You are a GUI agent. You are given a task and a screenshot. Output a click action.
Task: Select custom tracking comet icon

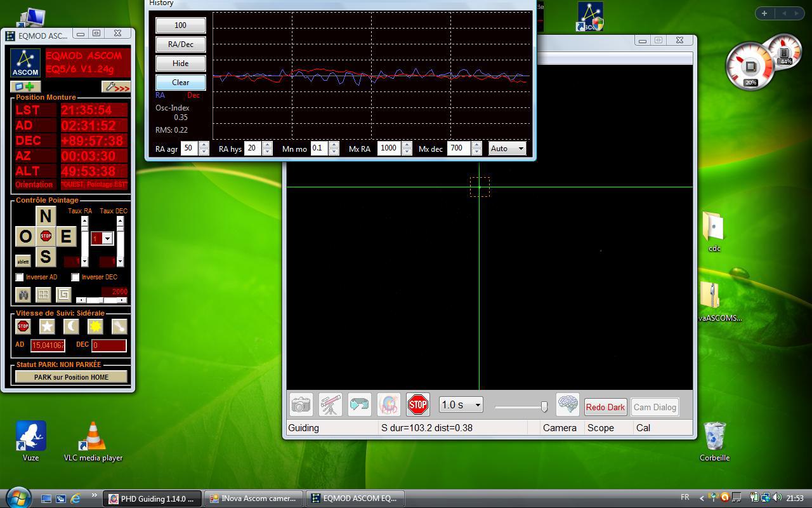(x=119, y=326)
